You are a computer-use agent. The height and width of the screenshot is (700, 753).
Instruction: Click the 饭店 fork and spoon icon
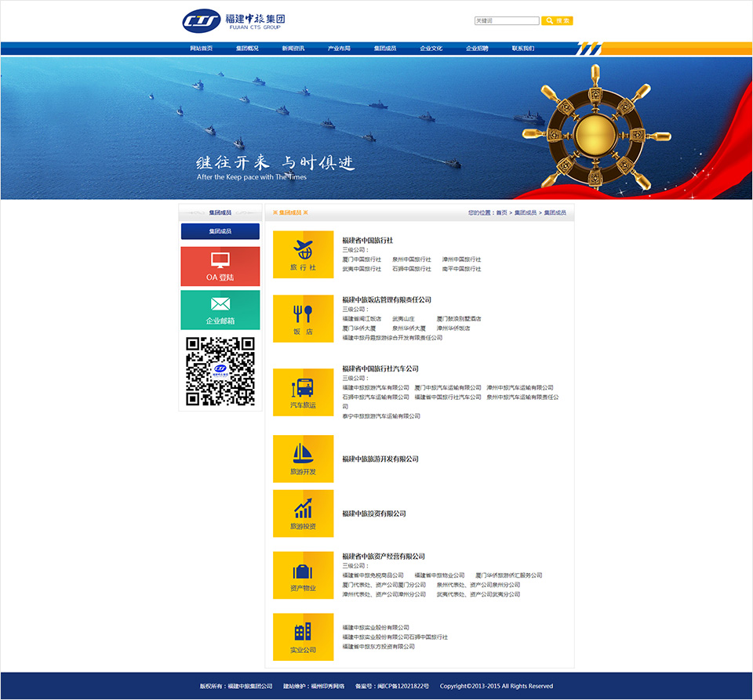(x=303, y=318)
